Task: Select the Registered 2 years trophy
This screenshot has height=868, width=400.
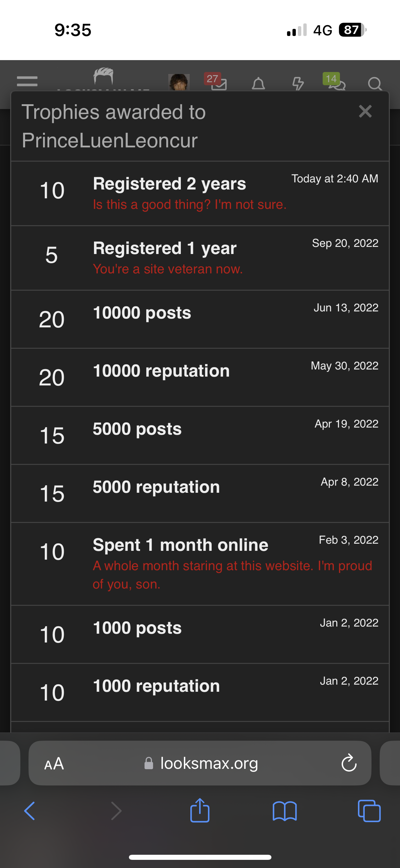Action: pyautogui.click(x=200, y=194)
